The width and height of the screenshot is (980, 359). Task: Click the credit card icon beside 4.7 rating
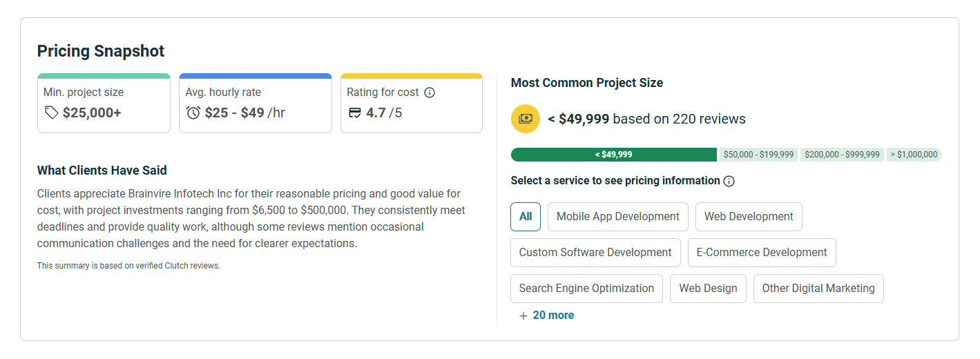[355, 113]
